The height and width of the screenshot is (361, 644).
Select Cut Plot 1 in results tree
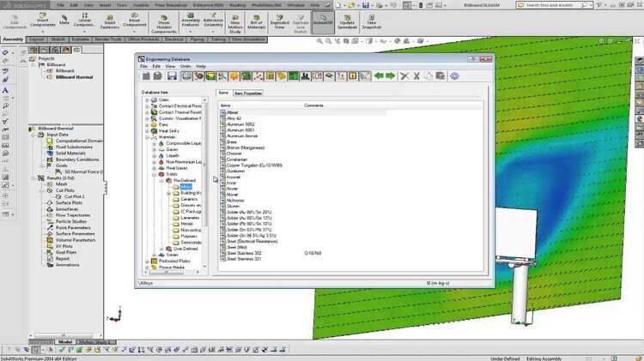pyautogui.click(x=76, y=196)
